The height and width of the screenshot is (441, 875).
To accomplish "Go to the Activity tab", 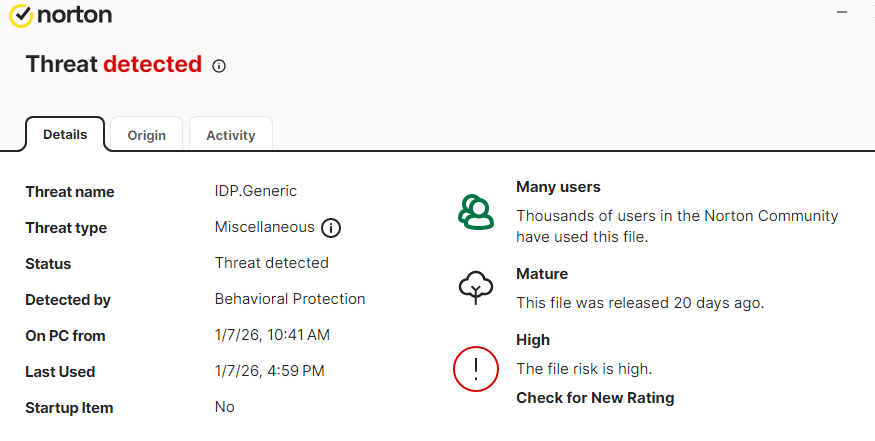I will [231, 135].
